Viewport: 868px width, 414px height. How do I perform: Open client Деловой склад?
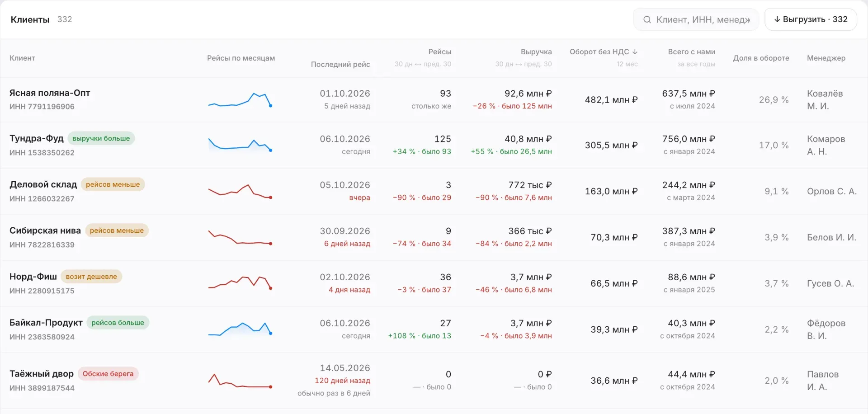pos(43,184)
